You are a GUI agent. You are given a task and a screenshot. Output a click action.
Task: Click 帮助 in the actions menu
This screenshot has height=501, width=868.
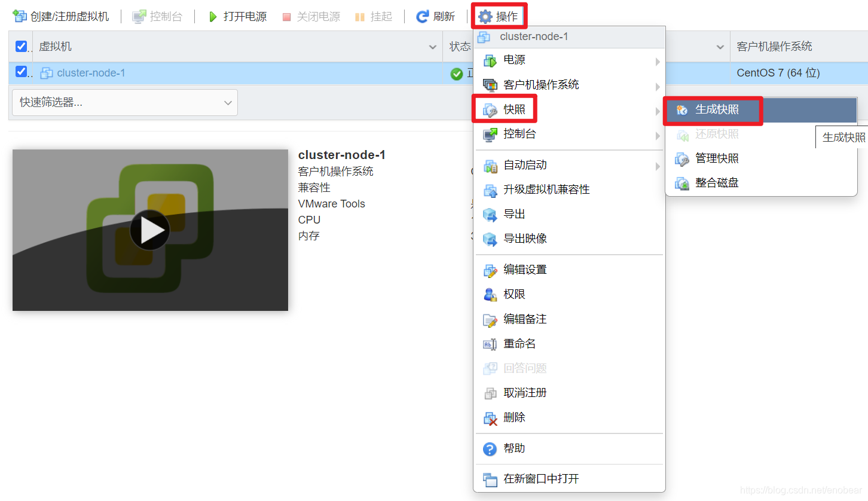515,448
